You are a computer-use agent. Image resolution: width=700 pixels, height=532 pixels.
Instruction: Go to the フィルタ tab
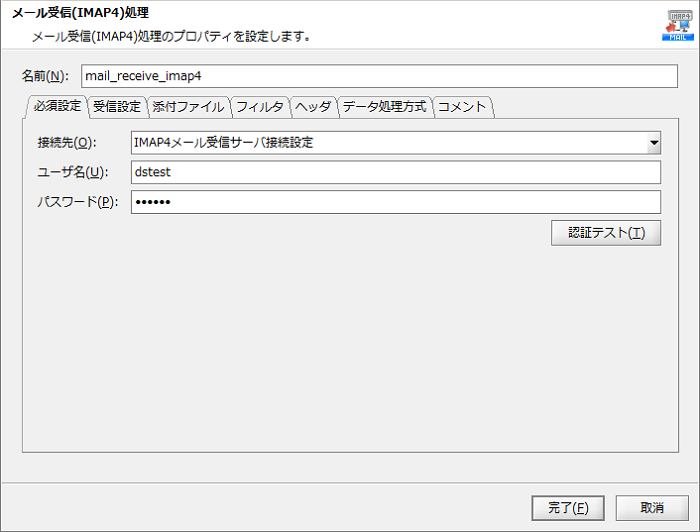coord(260,106)
